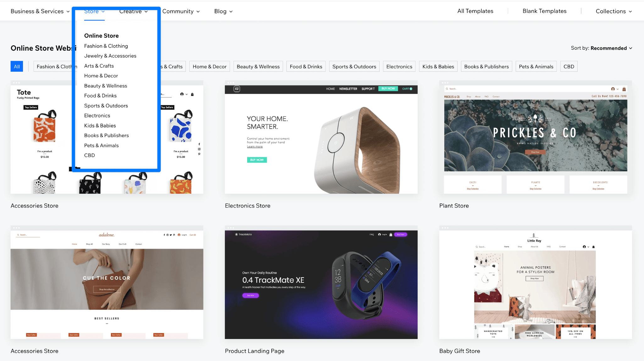
Task: Toggle the Sports & Outdoors filter tab
Action: pyautogui.click(x=354, y=66)
